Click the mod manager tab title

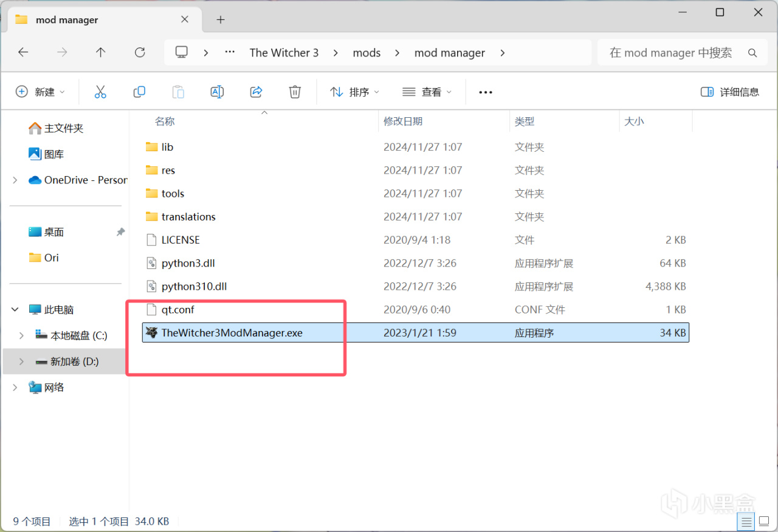coord(67,20)
